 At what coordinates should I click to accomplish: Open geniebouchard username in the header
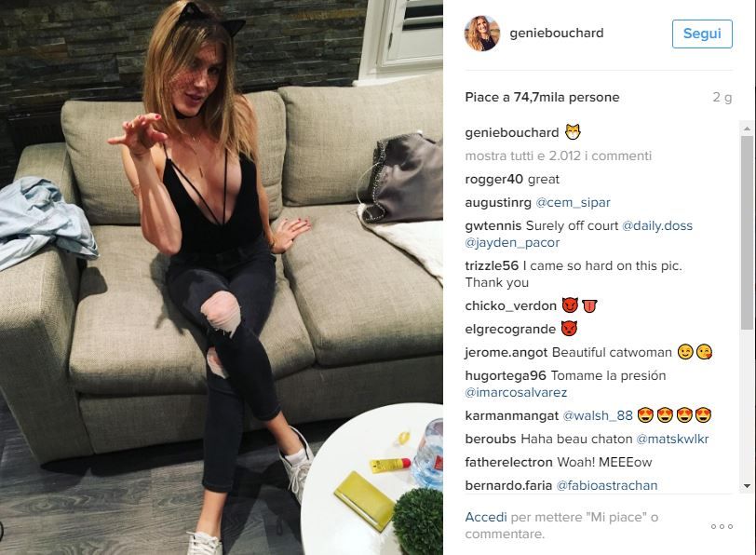[557, 33]
